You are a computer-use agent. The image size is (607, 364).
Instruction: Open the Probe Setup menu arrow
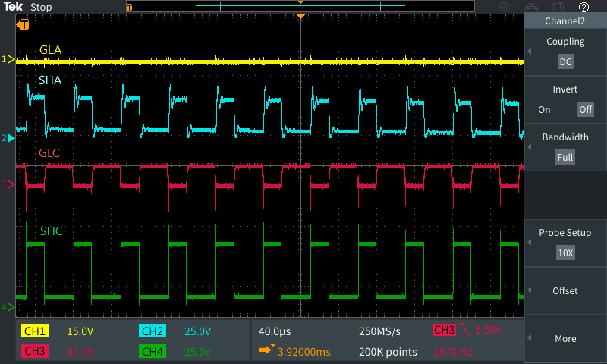click(529, 243)
